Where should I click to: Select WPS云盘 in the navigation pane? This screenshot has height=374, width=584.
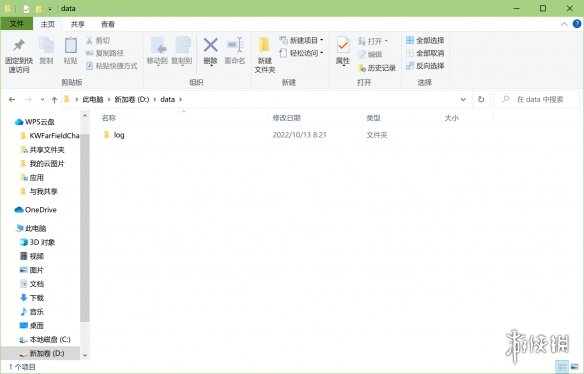click(x=34, y=122)
